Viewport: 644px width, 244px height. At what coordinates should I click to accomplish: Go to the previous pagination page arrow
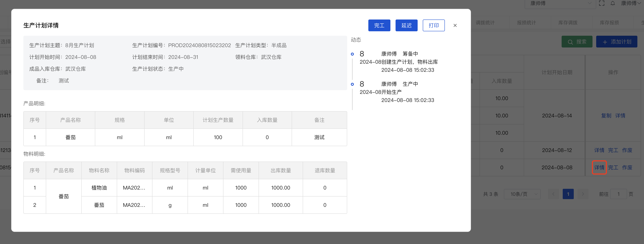tap(553, 194)
